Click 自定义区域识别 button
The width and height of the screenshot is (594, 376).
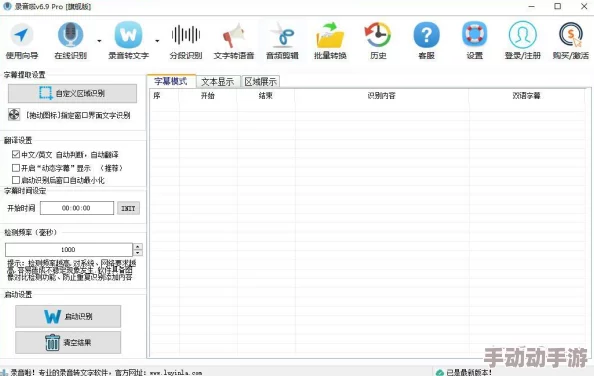pos(72,93)
